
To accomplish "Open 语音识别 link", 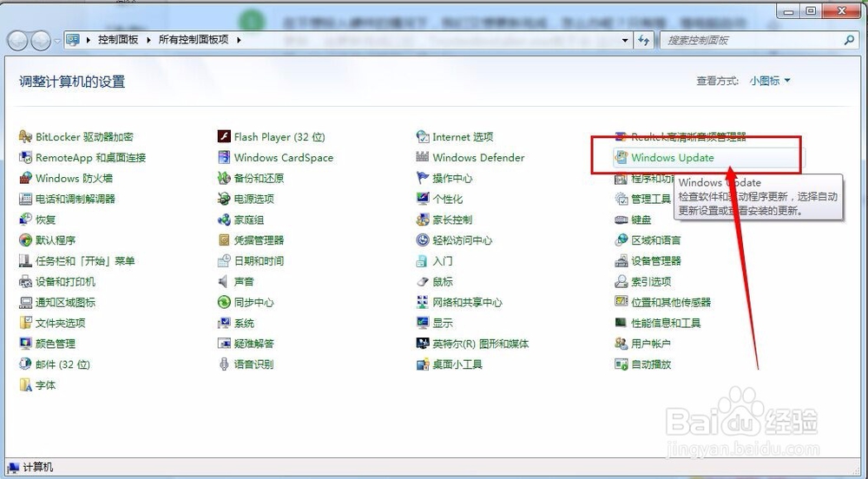I will 254,364.
